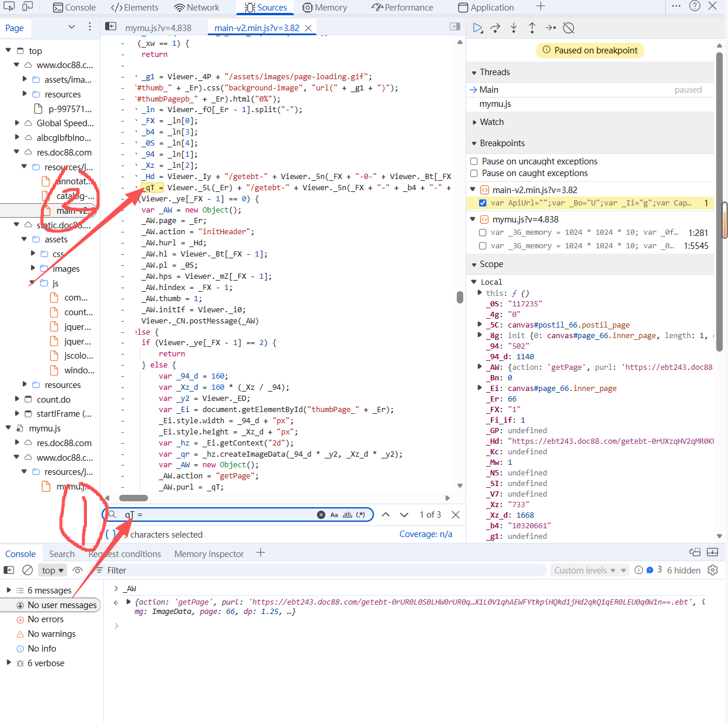Click the Coverage: n/a link
Image resolution: width=728 pixels, height=722 pixels.
coord(426,534)
